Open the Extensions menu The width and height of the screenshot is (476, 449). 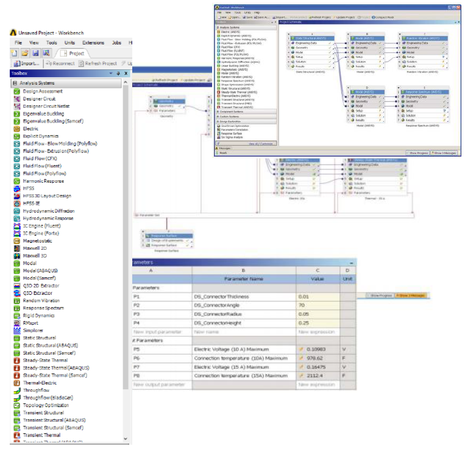(93, 43)
